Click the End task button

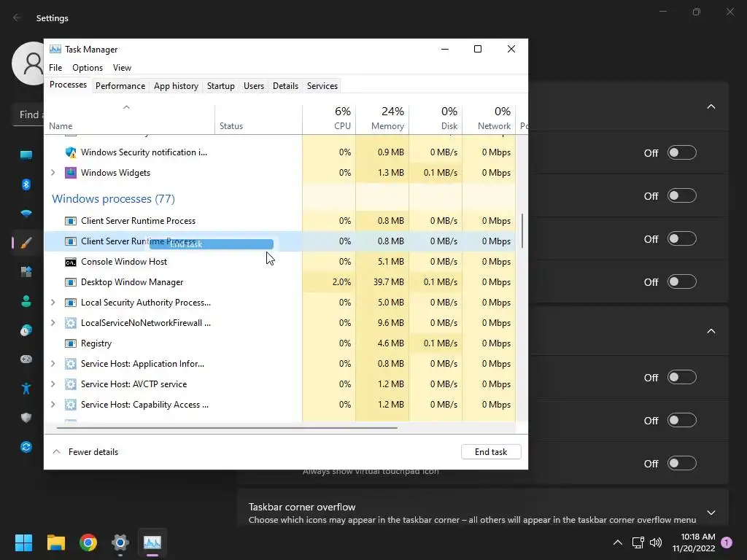[x=491, y=452]
